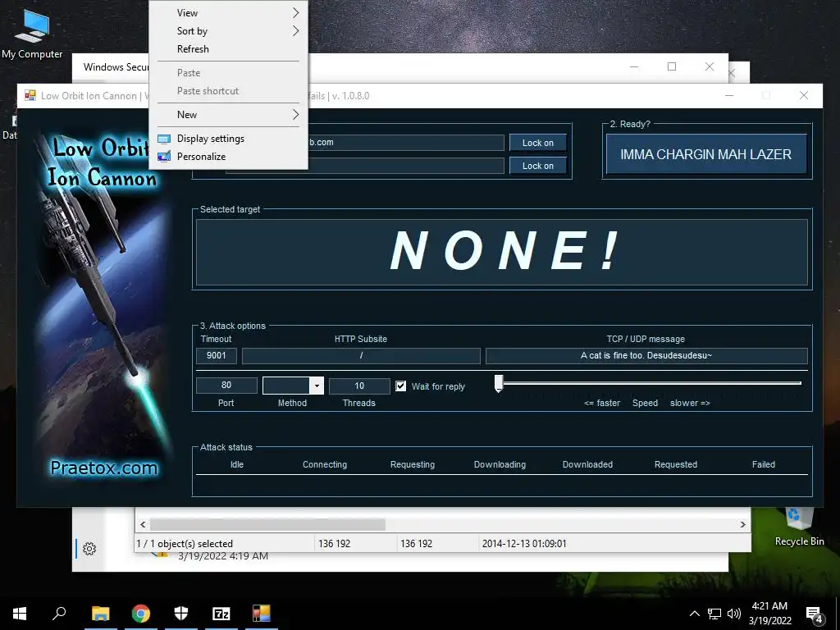Switch to 7-Zip taskbar app
The height and width of the screenshot is (630, 840).
(221, 614)
